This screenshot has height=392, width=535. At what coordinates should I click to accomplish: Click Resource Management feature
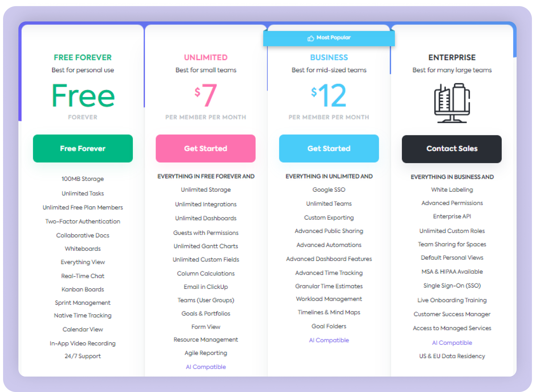click(206, 340)
